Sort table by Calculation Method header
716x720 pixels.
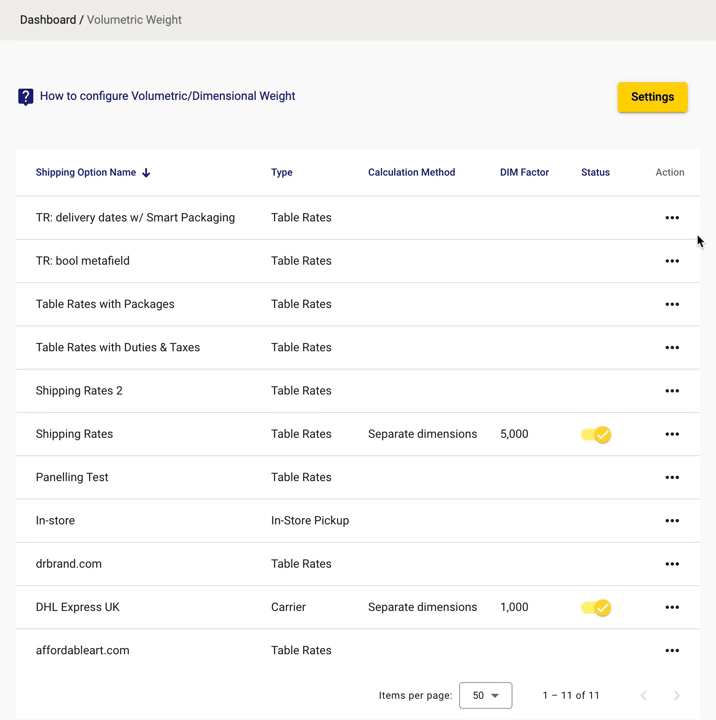[x=412, y=172]
